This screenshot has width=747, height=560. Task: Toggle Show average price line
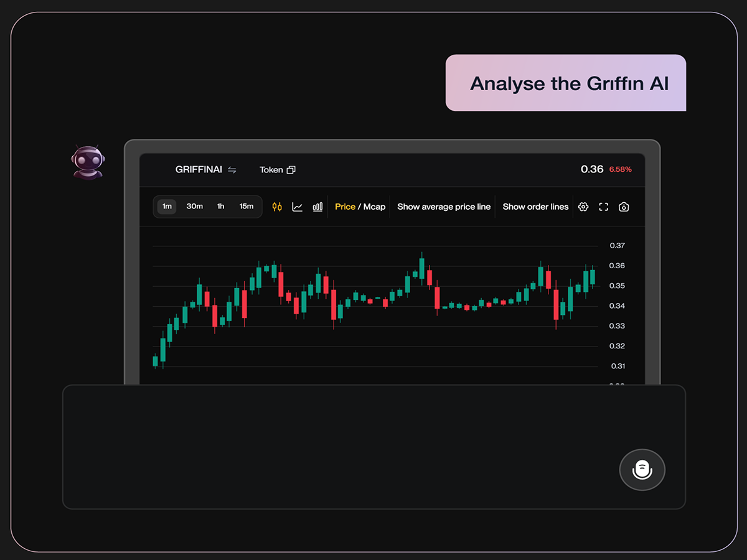(444, 207)
